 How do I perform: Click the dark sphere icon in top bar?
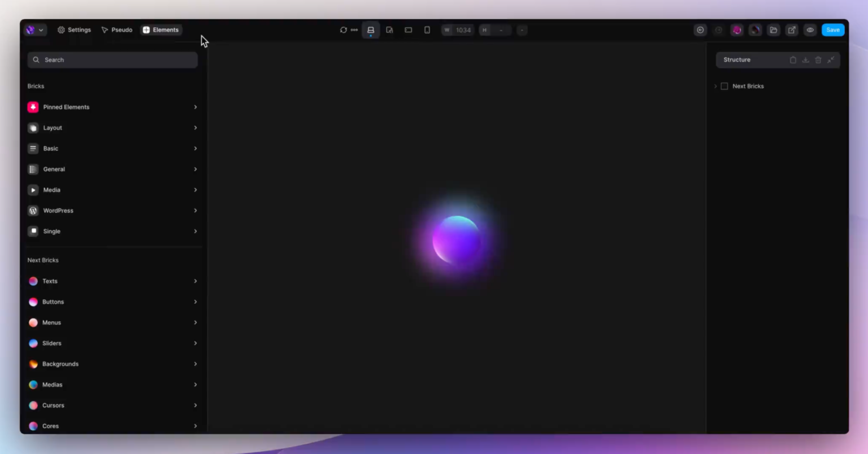755,30
